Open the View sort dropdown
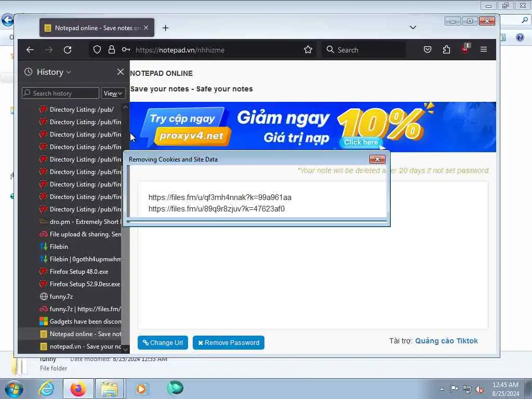The height and width of the screenshot is (399, 532). [113, 94]
